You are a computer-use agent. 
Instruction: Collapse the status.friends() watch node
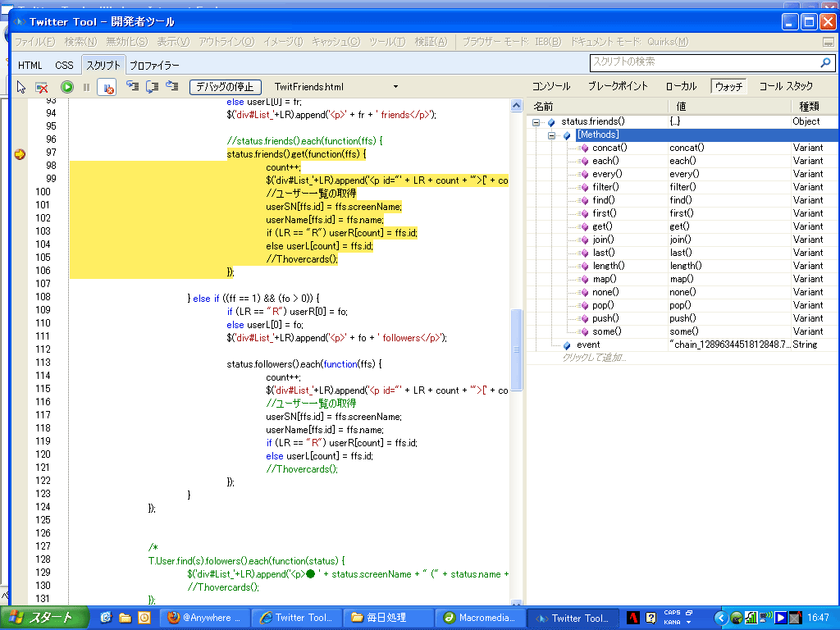pos(536,122)
